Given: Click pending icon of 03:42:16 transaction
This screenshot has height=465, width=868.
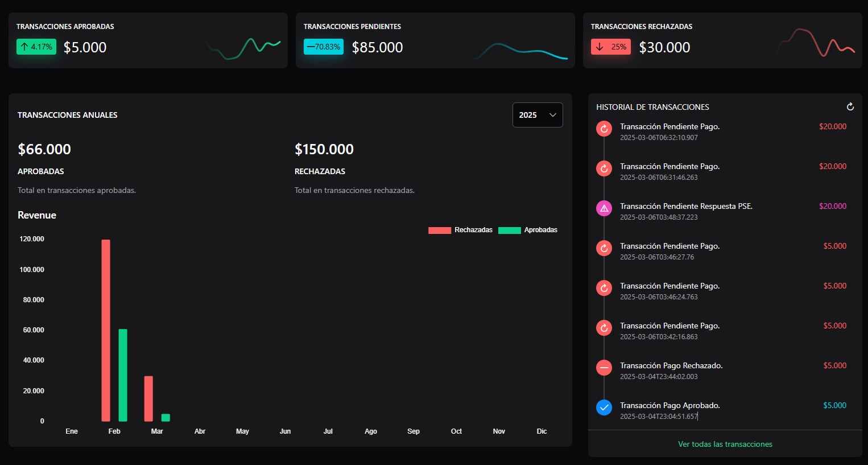Looking at the screenshot, I should tap(604, 328).
